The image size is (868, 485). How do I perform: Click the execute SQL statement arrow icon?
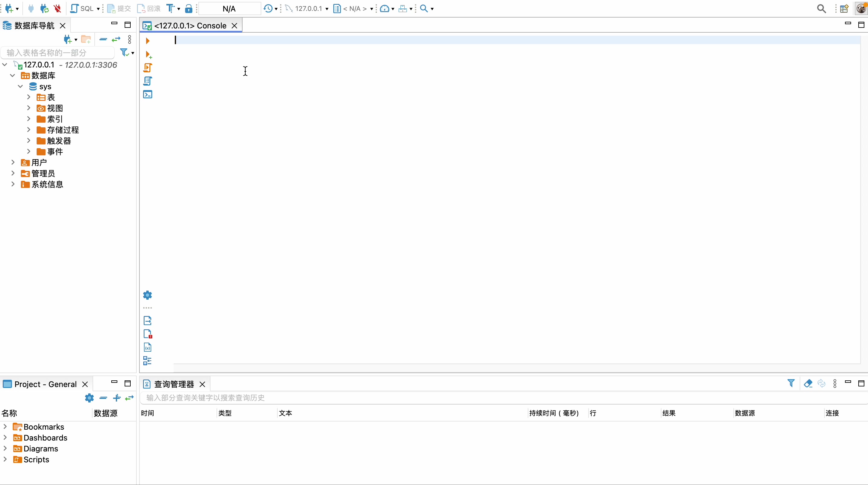(147, 41)
